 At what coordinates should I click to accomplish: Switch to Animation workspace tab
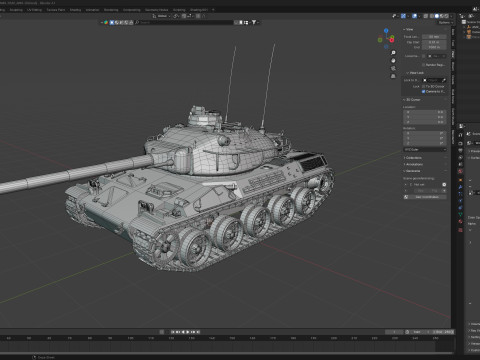tap(92, 10)
